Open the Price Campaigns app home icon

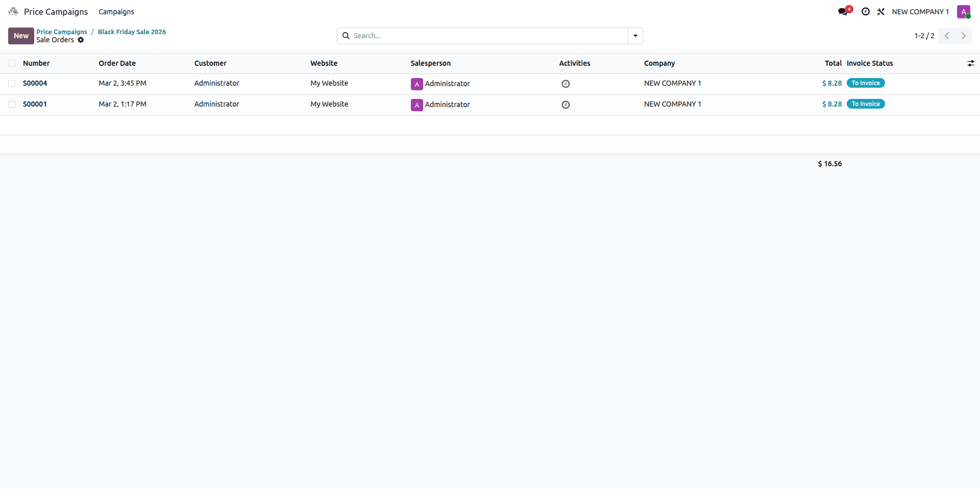[13, 11]
